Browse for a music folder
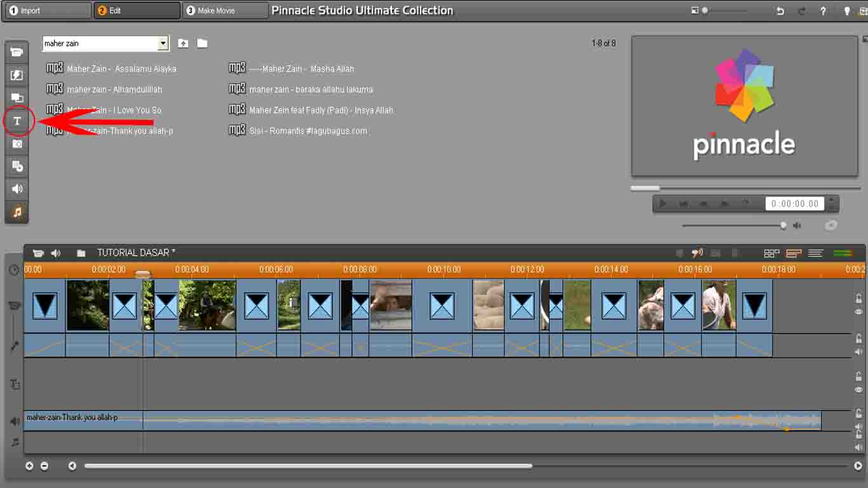Viewport: 868px width, 488px height. [x=202, y=43]
